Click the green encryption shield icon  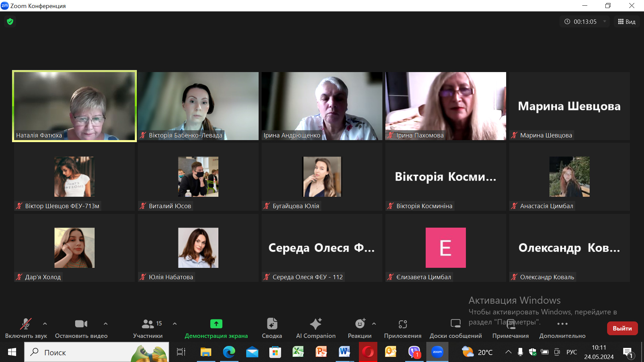[10, 22]
